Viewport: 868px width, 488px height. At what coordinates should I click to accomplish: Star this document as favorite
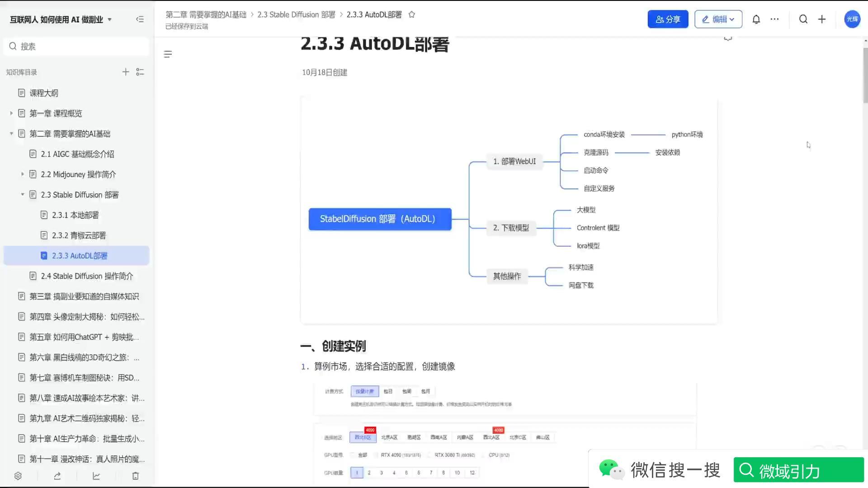pyautogui.click(x=411, y=14)
